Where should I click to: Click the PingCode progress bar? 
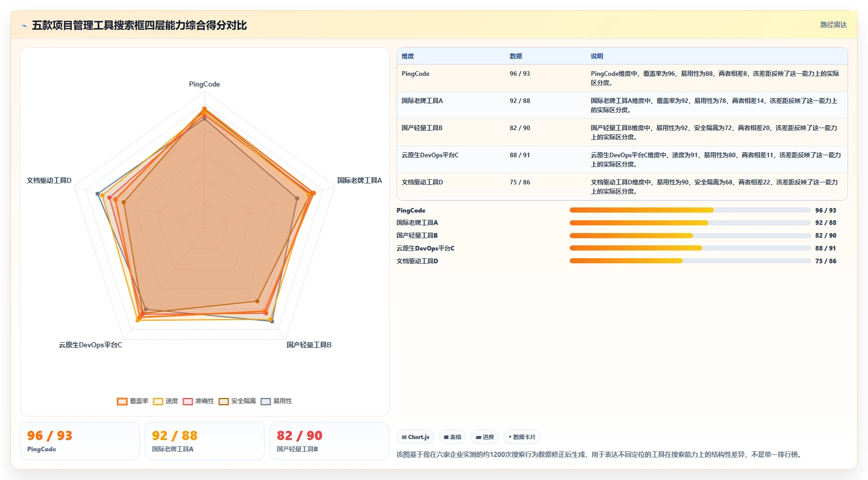(690, 210)
